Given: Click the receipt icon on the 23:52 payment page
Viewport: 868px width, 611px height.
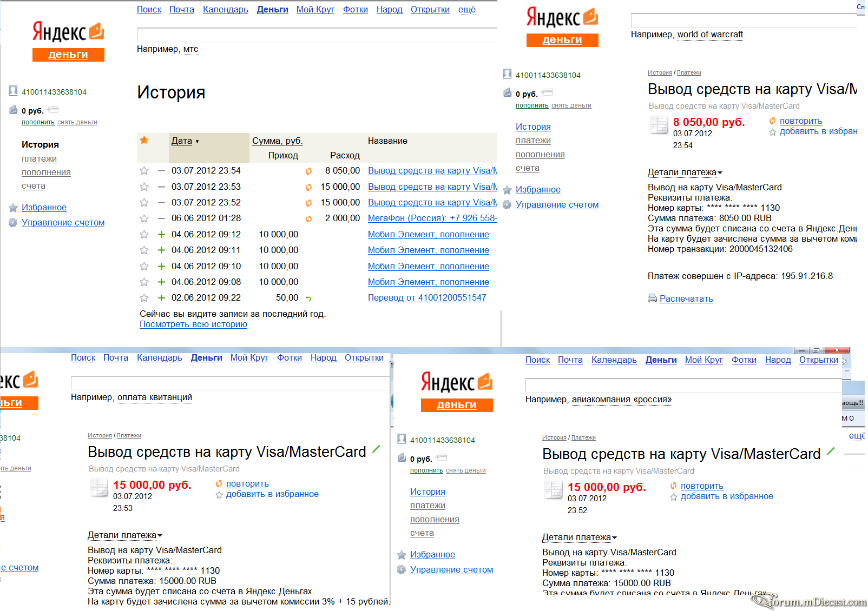Looking at the screenshot, I should [x=553, y=489].
